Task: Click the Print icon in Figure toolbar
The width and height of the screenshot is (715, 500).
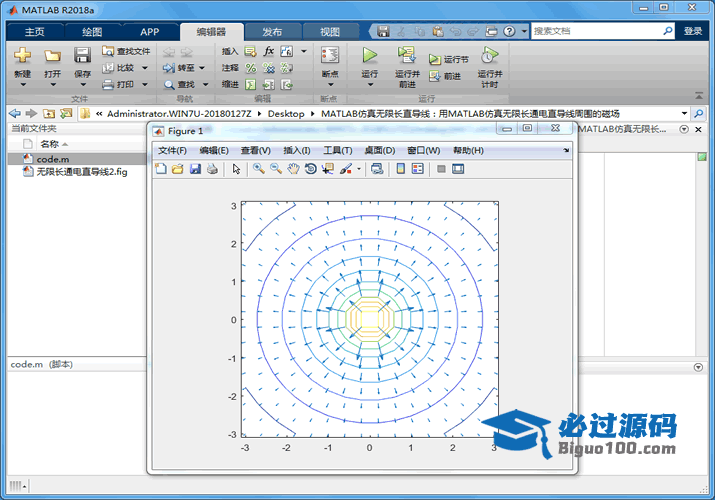Action: tap(212, 169)
